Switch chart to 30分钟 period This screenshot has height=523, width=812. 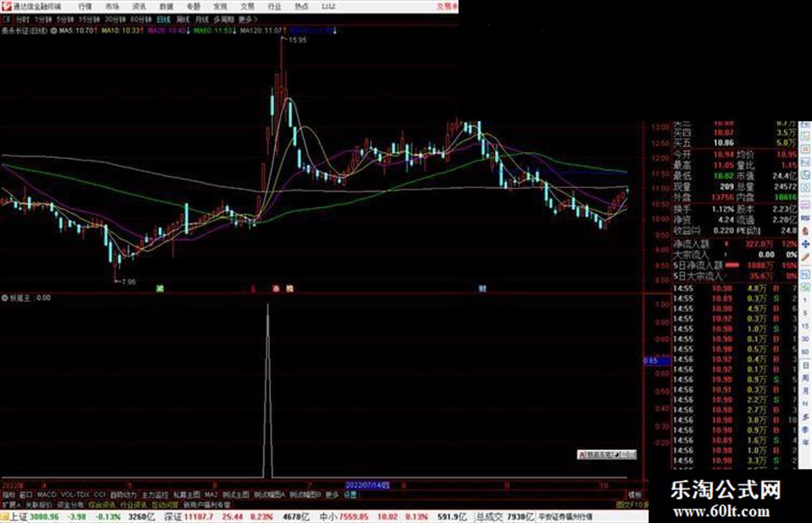114,20
